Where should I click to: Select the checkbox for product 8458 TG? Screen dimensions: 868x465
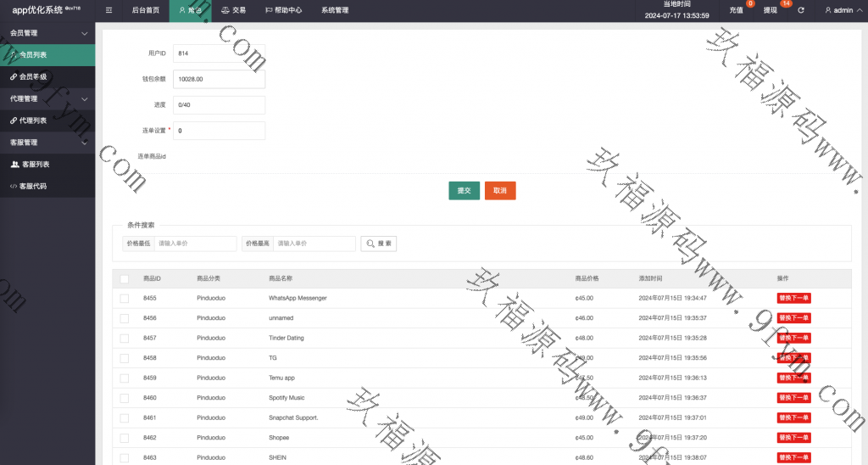(125, 358)
